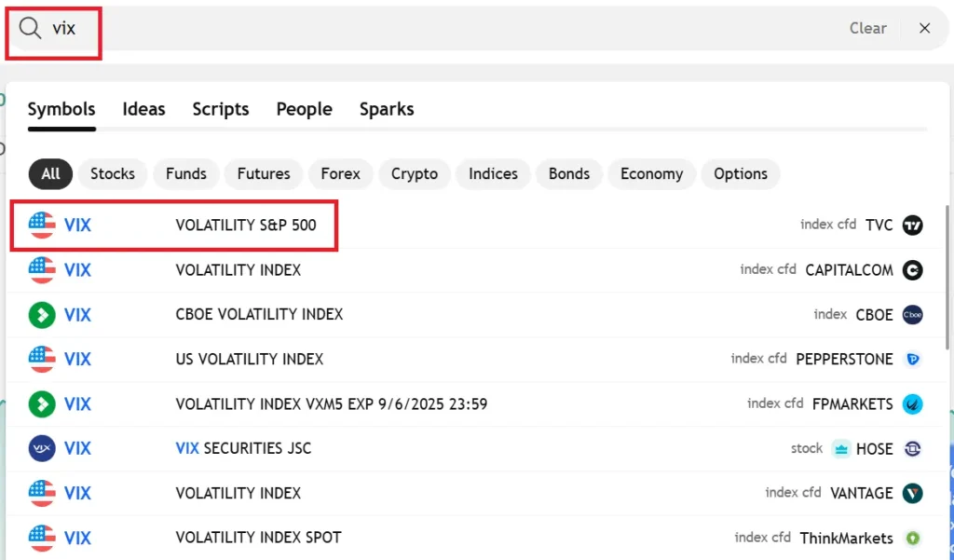Click the VANTAGE exchange logo icon
Viewport: 954px width, 560px height.
(x=912, y=493)
